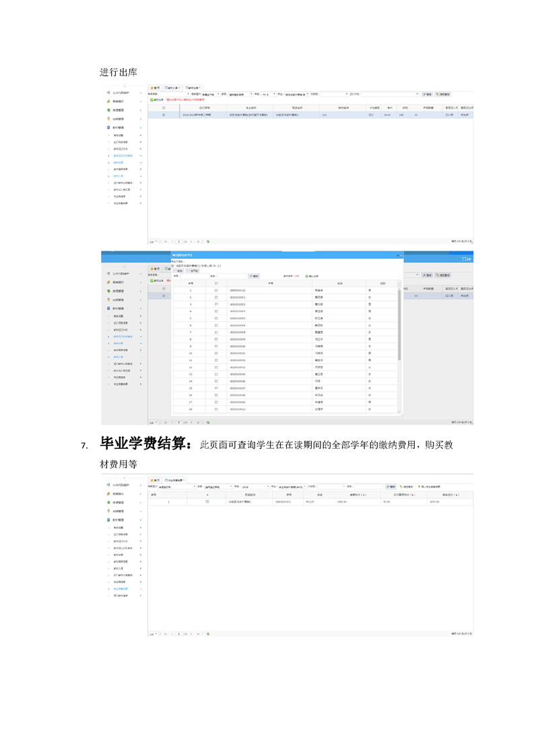The height and width of the screenshot is (756, 534).
Task: Tick the checkbox for student row 14 in the dialog
Action: [x=216, y=381]
